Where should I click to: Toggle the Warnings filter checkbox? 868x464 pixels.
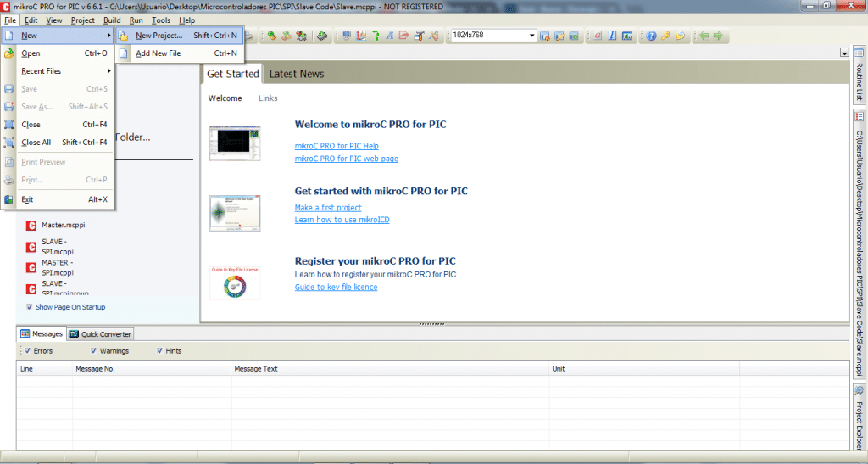pos(93,350)
